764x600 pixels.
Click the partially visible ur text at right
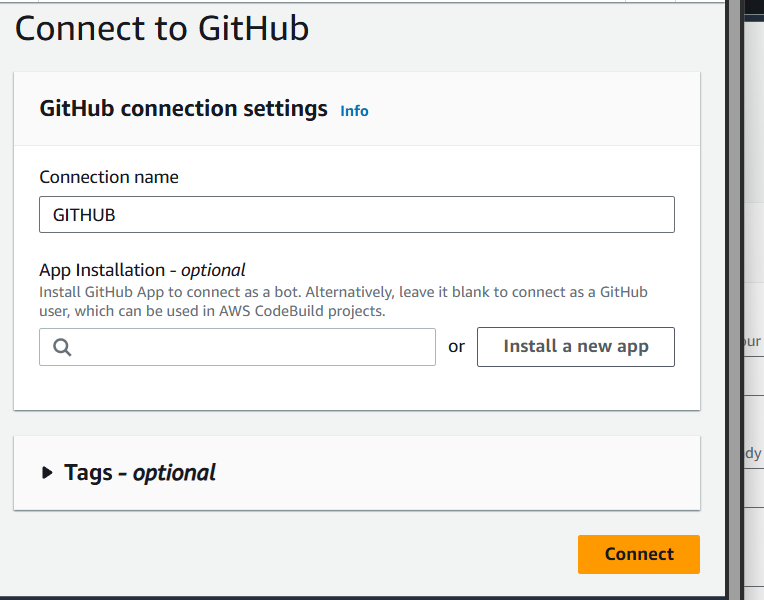pyautogui.click(x=753, y=341)
